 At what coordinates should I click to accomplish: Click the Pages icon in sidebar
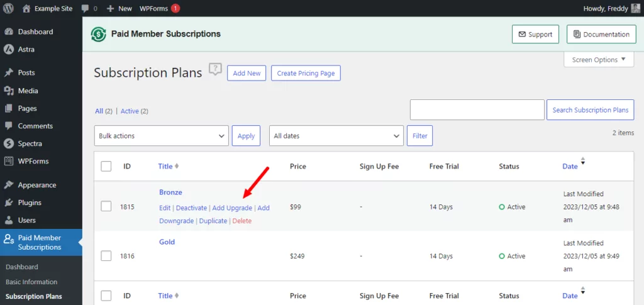9,108
